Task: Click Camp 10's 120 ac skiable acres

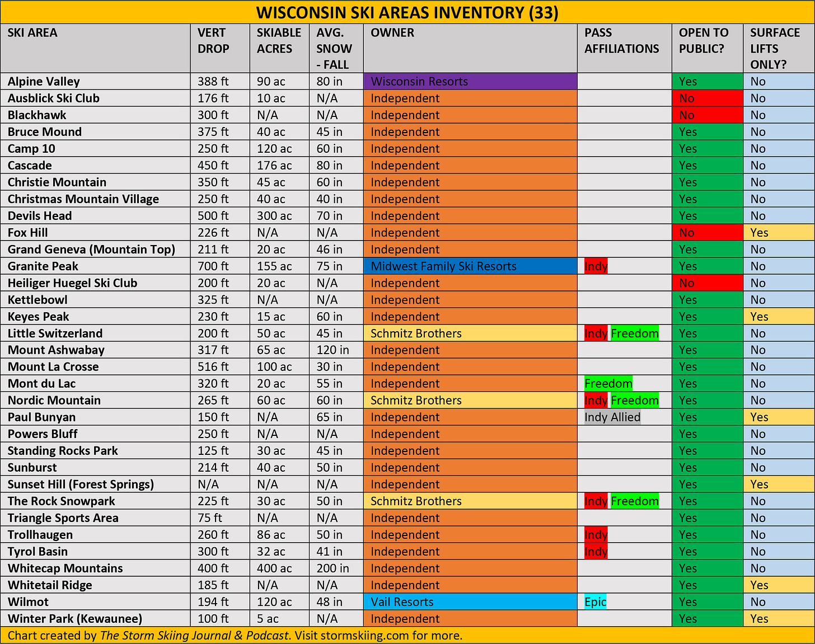Action: click(274, 148)
